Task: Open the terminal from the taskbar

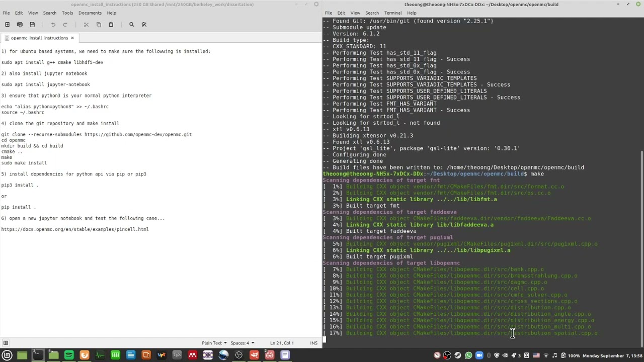Action: (x=38, y=355)
